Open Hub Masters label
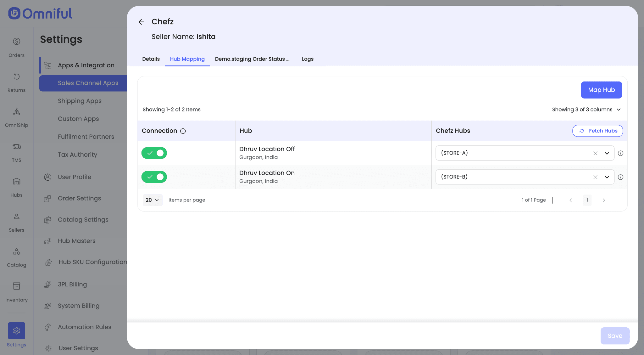This screenshot has width=644, height=355. [x=77, y=241]
